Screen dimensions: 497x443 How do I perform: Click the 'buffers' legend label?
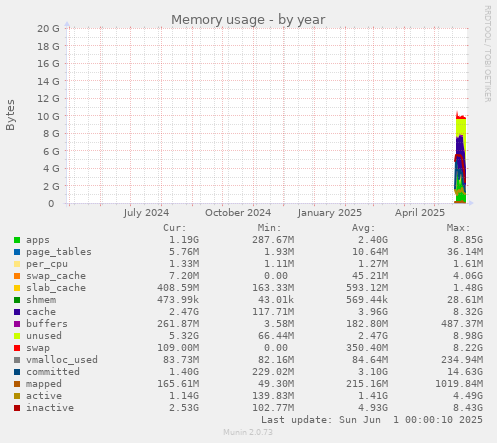[x=47, y=324]
